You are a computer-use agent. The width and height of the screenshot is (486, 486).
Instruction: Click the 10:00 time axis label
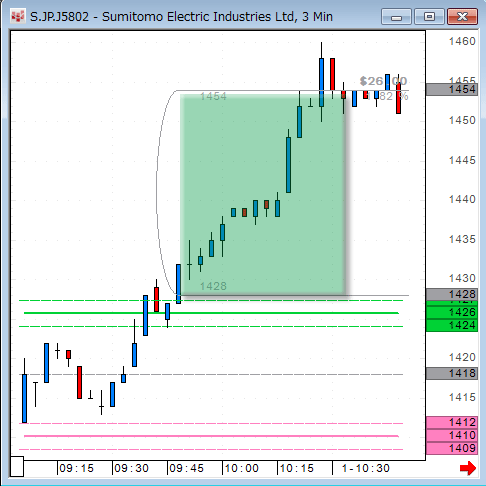pyautogui.click(x=241, y=468)
